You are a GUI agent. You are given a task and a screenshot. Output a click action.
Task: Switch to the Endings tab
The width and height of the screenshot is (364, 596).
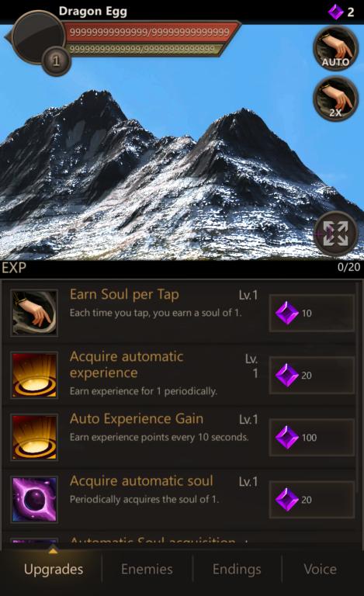237,569
